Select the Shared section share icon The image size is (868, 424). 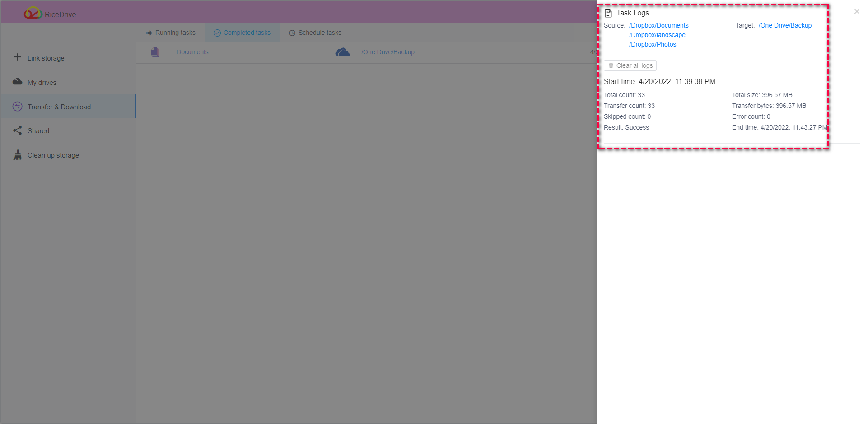(x=17, y=130)
